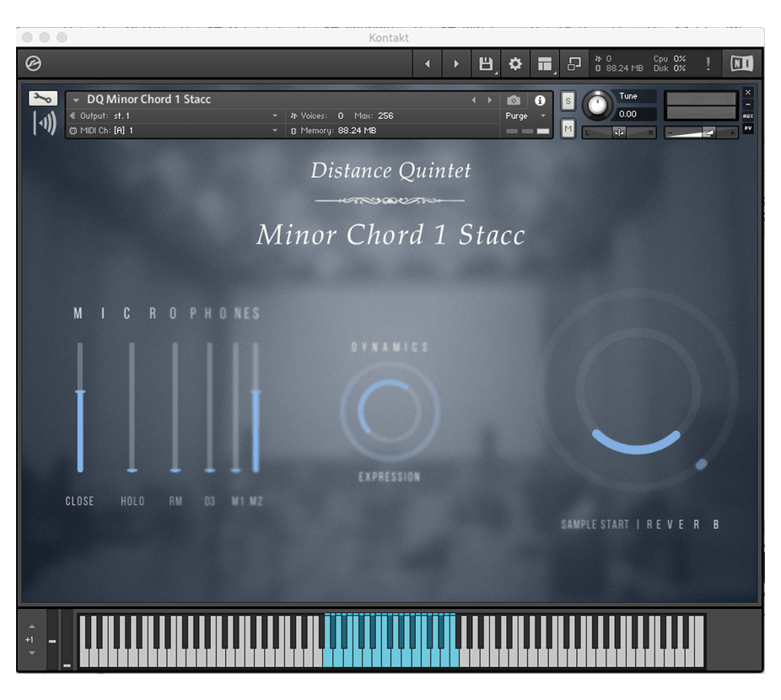781x700 pixels.
Task: Click the Cpu 0% readout in toolbar
Action: (x=670, y=59)
